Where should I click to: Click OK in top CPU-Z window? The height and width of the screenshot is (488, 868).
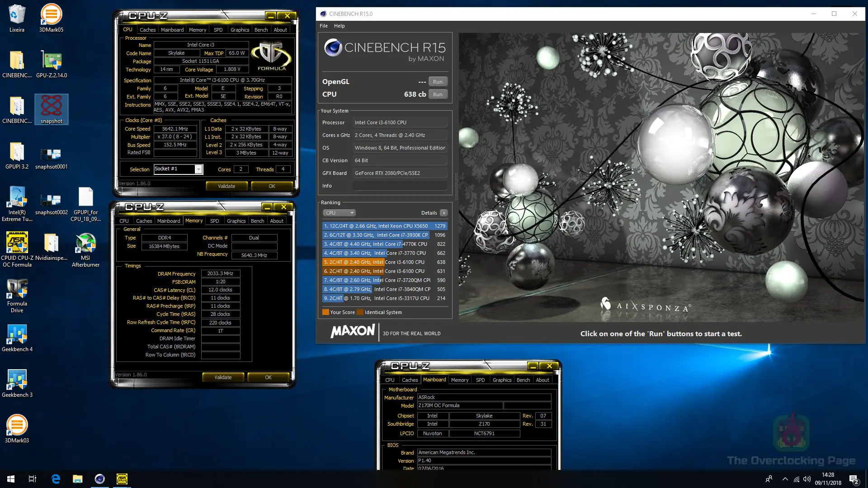pyautogui.click(x=272, y=186)
